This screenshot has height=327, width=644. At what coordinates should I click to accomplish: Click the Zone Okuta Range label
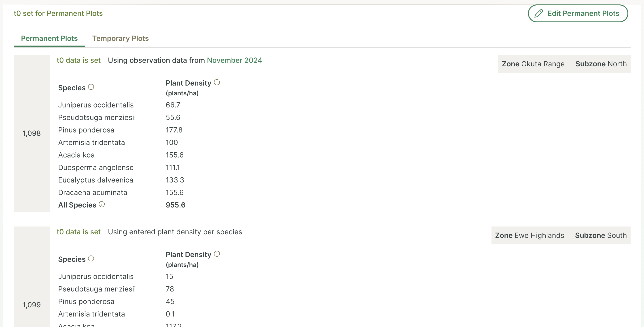click(533, 64)
